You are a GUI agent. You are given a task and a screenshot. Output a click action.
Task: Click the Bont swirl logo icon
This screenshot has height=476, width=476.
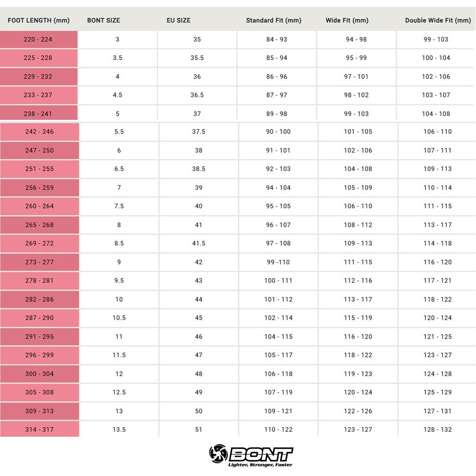(x=218, y=455)
